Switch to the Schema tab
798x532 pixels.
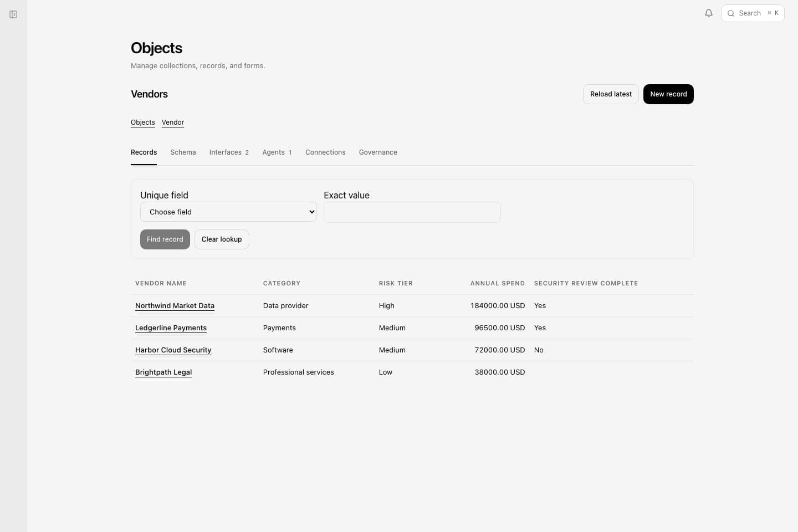[183, 152]
